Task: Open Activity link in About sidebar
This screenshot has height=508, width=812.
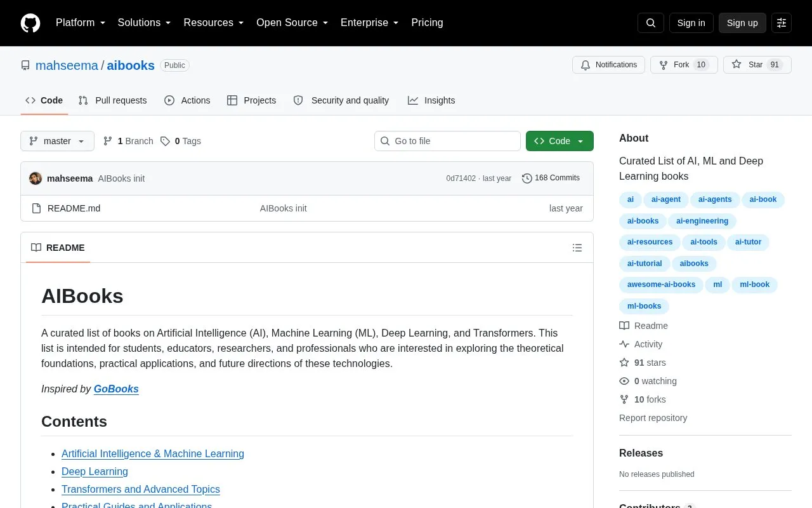Action: click(x=641, y=344)
